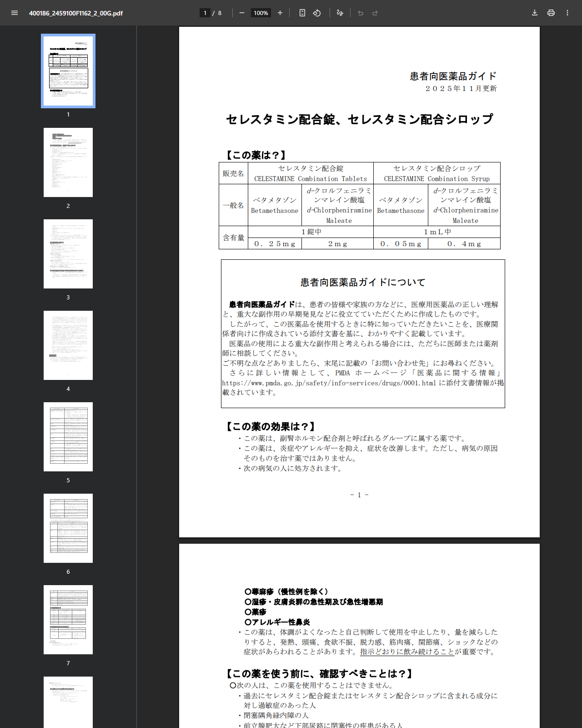Click the 100% zoom level field

point(261,13)
